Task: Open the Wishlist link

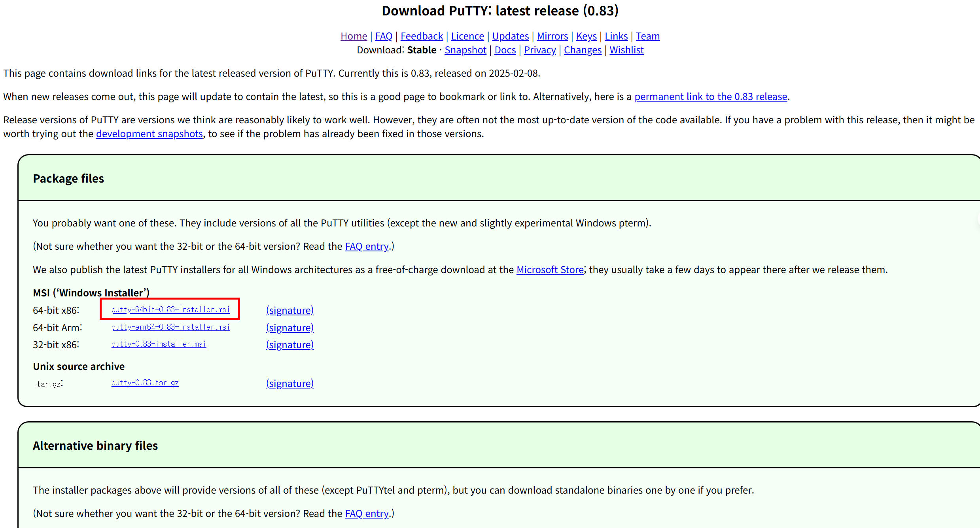Action: pyautogui.click(x=626, y=50)
